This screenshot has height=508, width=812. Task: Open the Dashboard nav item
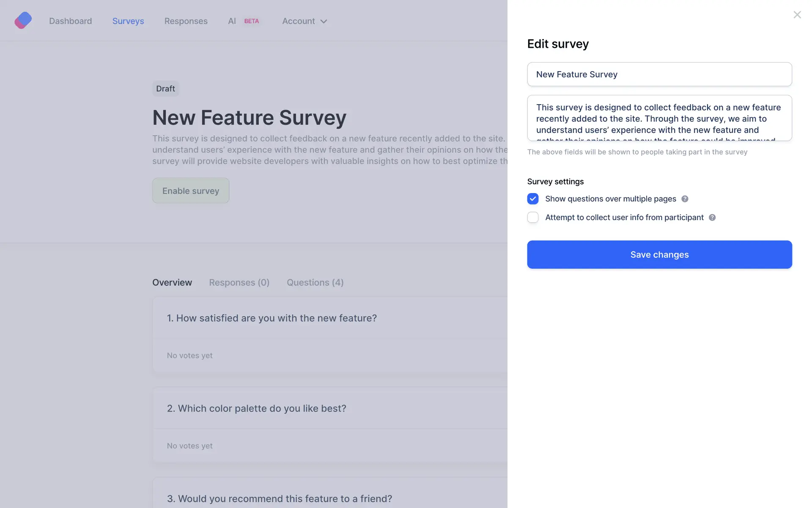[70, 21]
